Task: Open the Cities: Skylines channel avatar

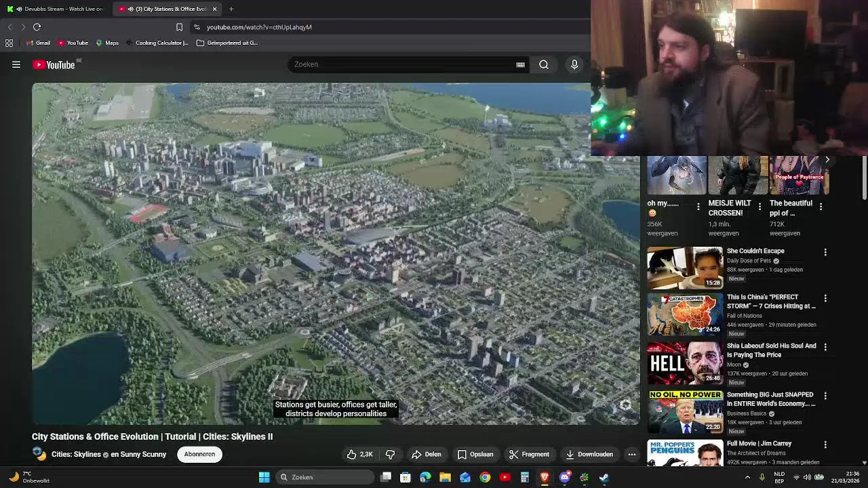Action: click(x=39, y=454)
